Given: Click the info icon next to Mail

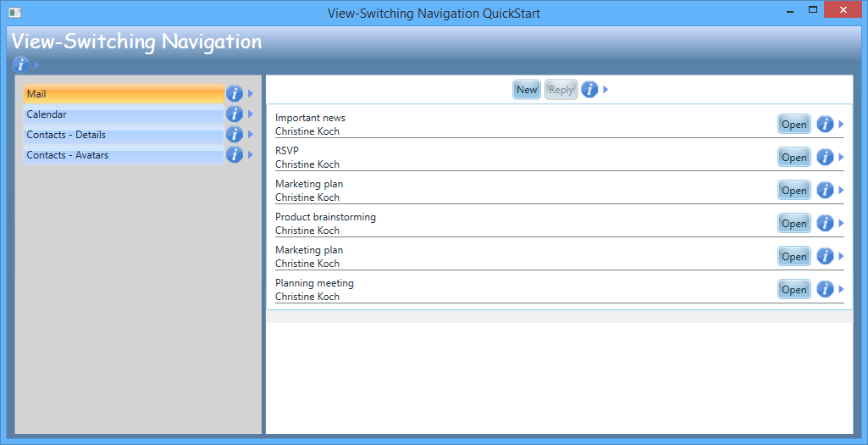Looking at the screenshot, I should tap(235, 93).
